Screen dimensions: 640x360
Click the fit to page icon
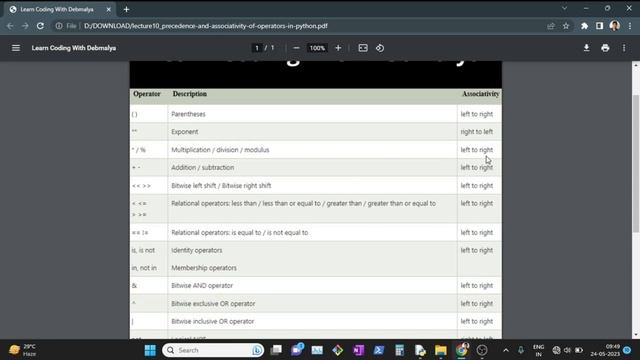[363, 48]
